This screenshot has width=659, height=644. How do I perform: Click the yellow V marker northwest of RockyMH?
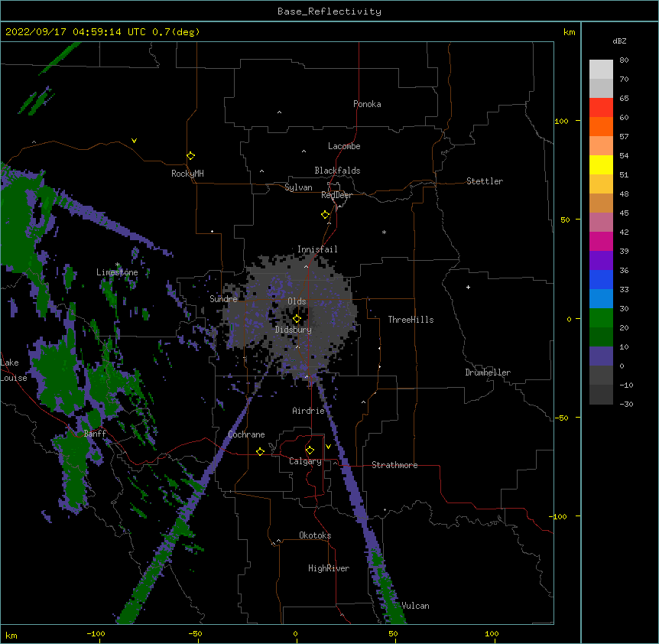[x=134, y=141]
